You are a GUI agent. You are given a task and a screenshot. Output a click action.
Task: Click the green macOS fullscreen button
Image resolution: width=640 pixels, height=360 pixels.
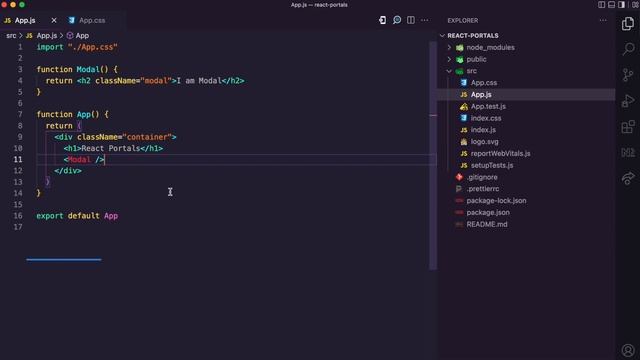pos(22,4)
